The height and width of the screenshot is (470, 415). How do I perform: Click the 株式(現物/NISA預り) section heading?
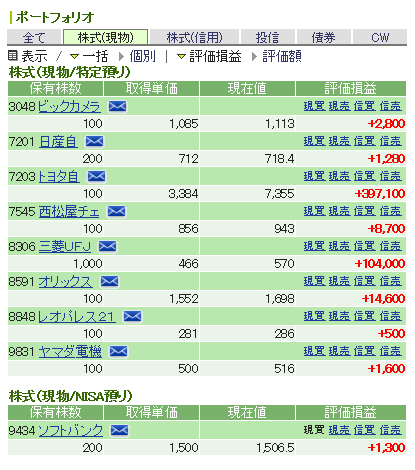pos(71,396)
